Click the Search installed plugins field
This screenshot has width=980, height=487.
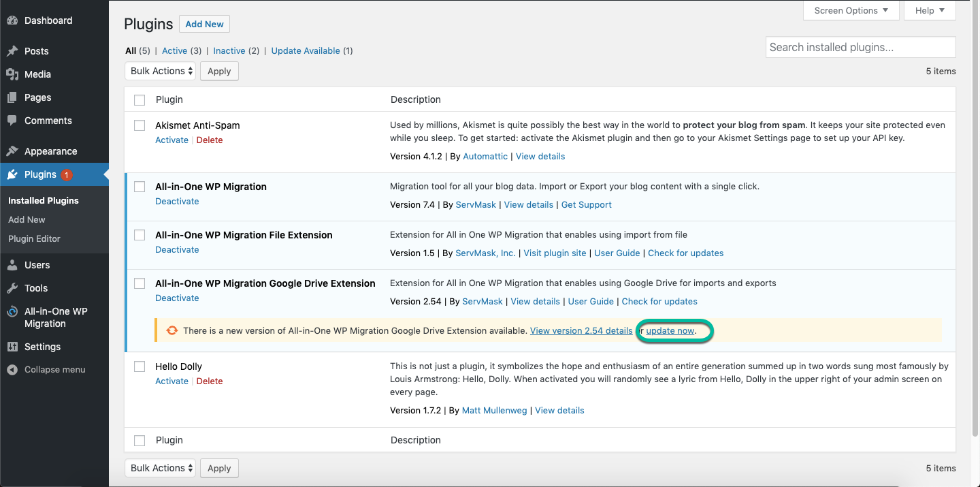[860, 47]
